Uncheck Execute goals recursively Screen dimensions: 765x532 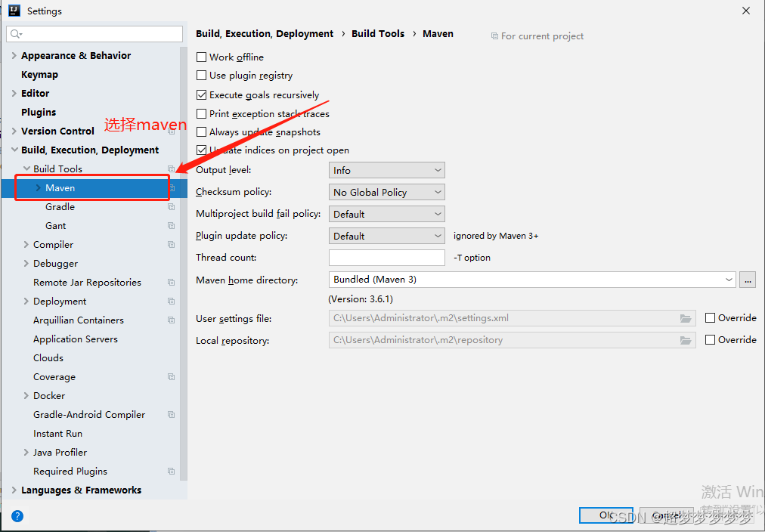pos(202,94)
